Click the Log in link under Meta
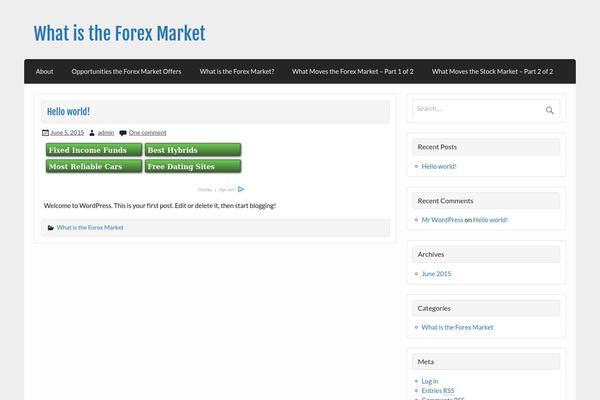Image resolution: width=600 pixels, height=400 pixels. tap(430, 381)
